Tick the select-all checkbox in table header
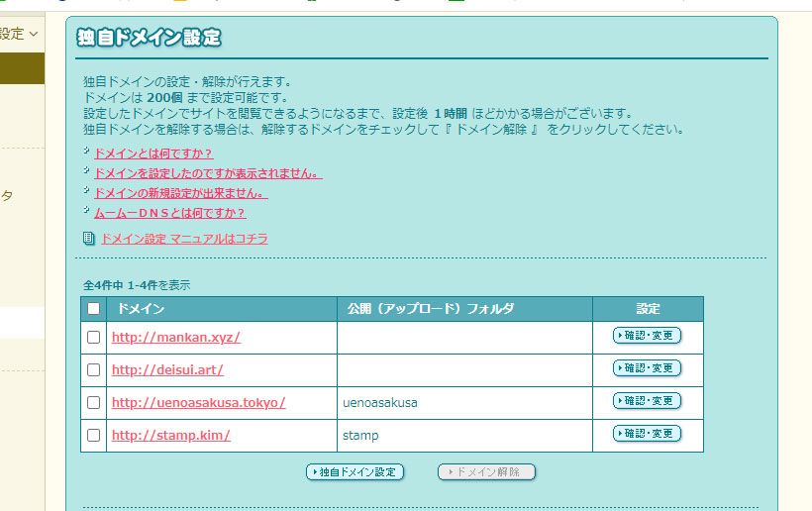The image size is (812, 511). pyautogui.click(x=94, y=309)
